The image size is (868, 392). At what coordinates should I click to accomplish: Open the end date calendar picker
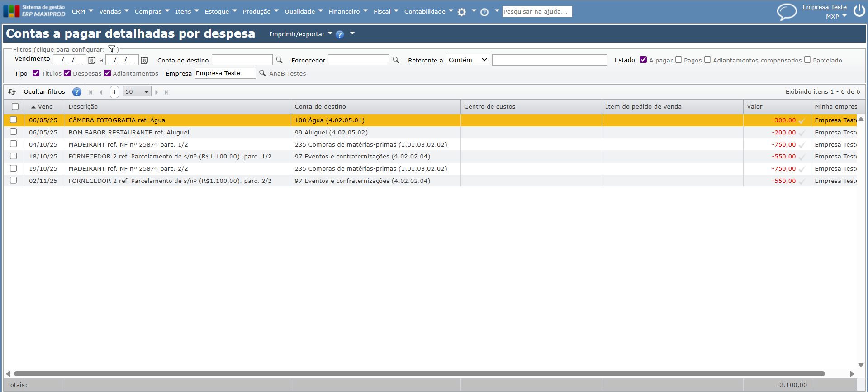coord(144,60)
